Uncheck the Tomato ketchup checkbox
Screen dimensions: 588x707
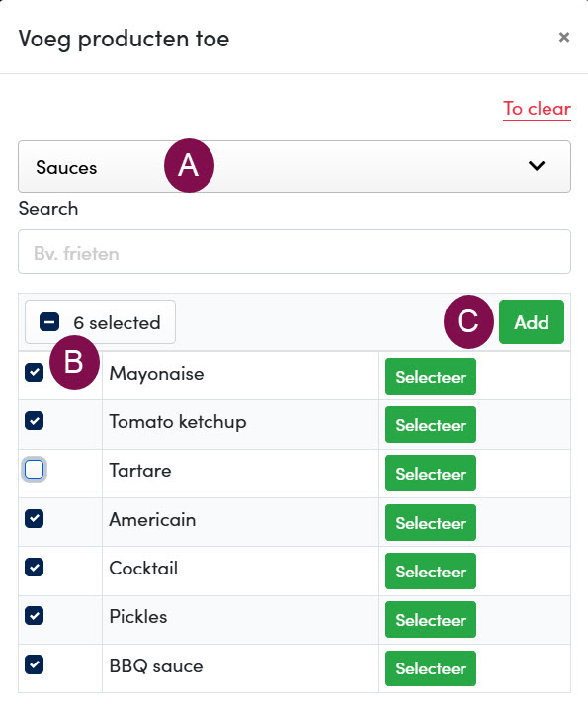coord(35,420)
